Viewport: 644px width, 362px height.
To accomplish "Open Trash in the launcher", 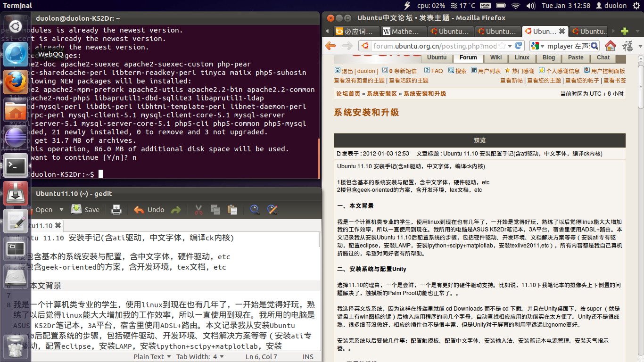I will [16, 347].
